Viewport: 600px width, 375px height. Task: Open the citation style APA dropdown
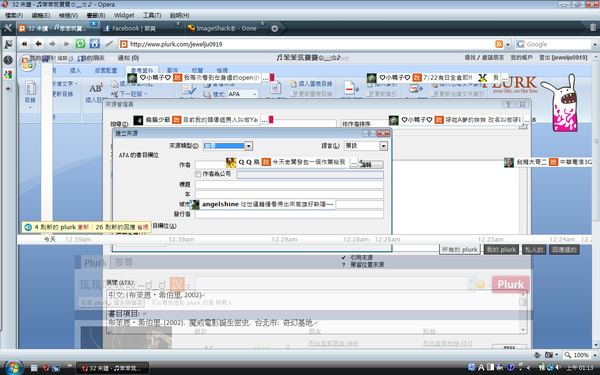coord(254,94)
